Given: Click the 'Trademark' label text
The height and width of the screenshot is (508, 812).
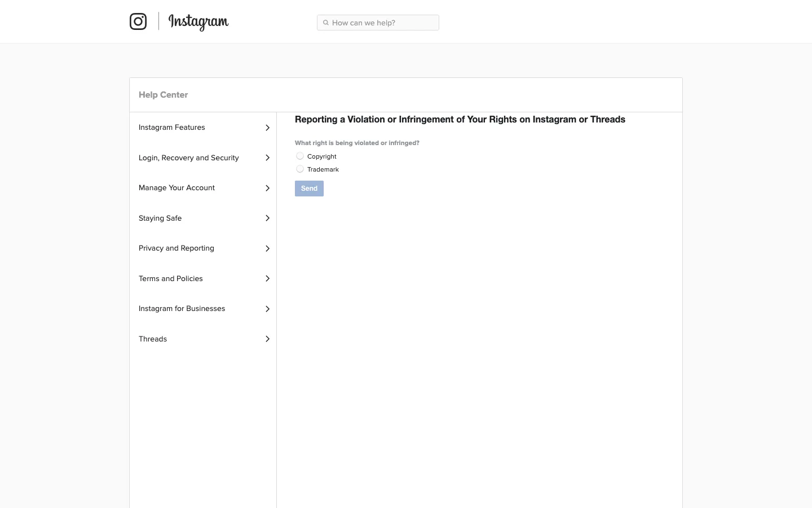Looking at the screenshot, I should 323,169.
